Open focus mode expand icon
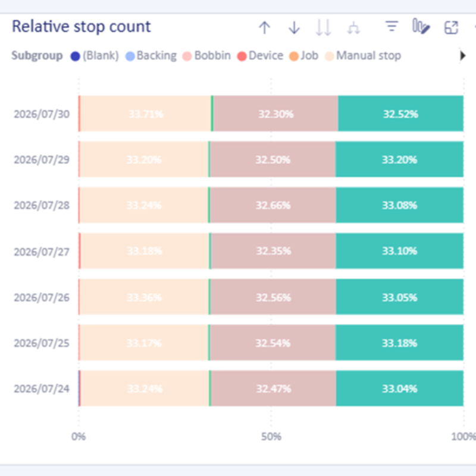The width and height of the screenshot is (476, 476). tap(451, 27)
